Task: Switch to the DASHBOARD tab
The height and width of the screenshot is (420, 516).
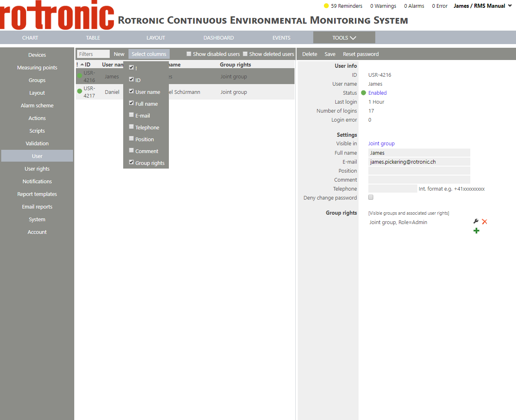Action: click(x=219, y=38)
